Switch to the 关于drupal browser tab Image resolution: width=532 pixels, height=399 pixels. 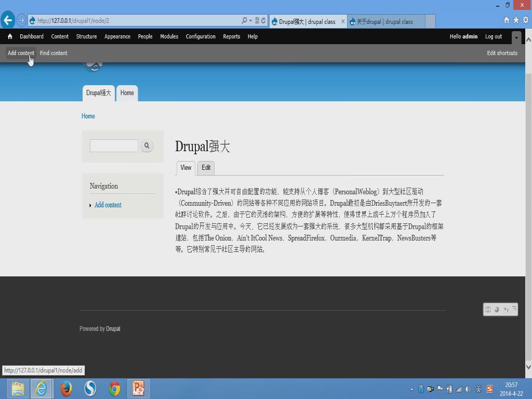(x=386, y=22)
